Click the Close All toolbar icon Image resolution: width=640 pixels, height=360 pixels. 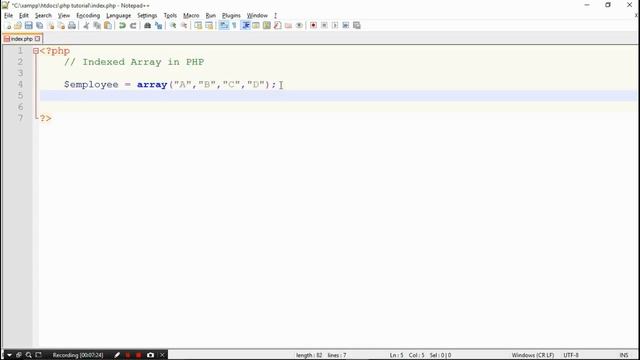(x=61, y=25)
